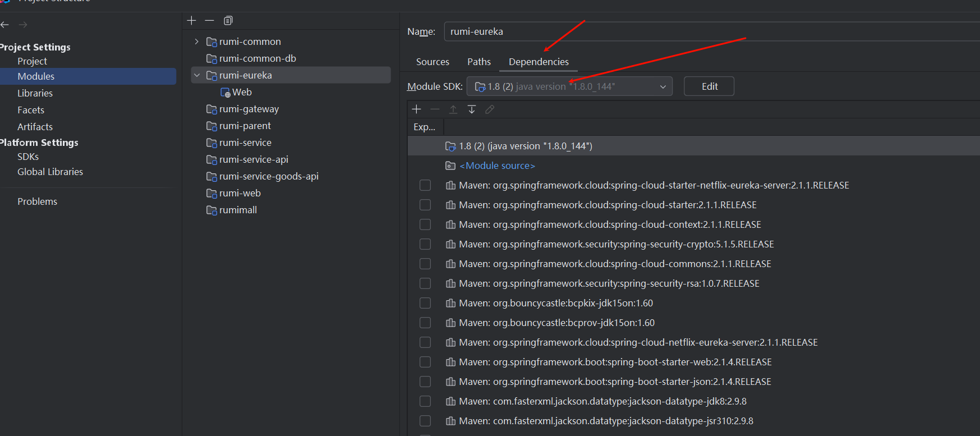Click the module Name input field
Screen dimensions: 980x436
click(712, 31)
